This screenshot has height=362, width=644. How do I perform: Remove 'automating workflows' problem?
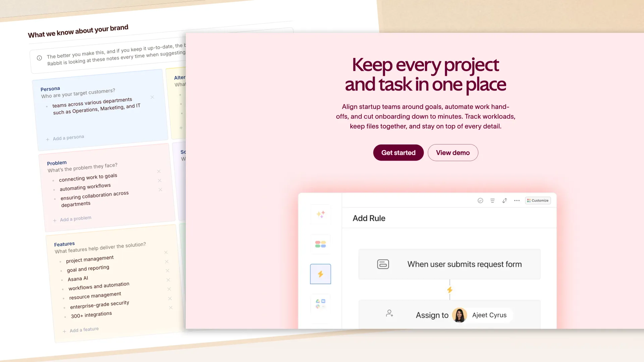point(160,180)
